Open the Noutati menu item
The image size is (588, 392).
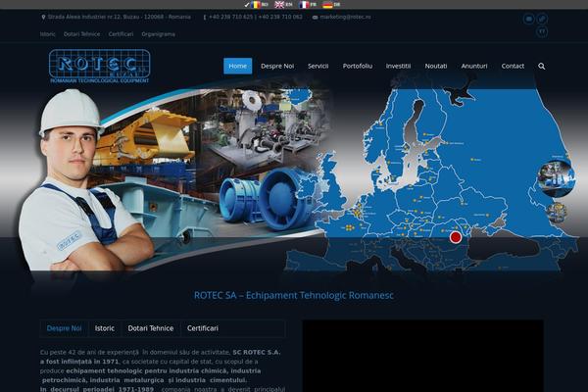(x=436, y=66)
